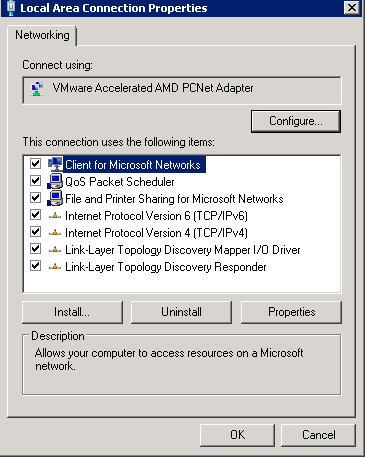Disable Internet Protocol Version 6 checkbox
Image resolution: width=365 pixels, height=457 pixels.
pyautogui.click(x=35, y=215)
